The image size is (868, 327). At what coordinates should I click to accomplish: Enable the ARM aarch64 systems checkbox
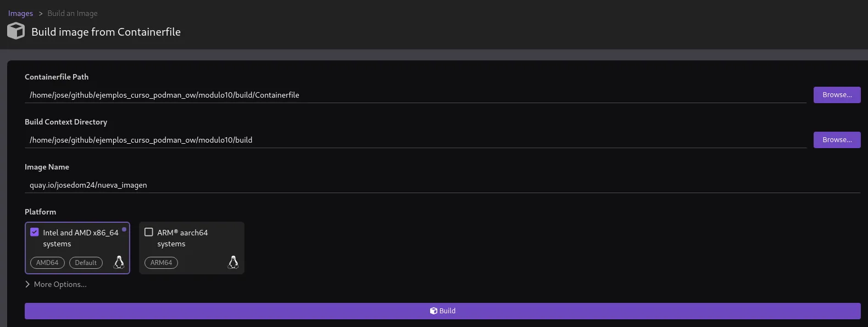click(149, 232)
